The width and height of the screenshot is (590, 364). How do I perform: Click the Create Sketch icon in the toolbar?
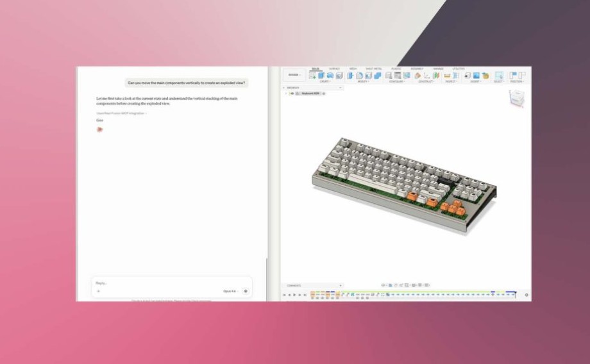pos(312,76)
